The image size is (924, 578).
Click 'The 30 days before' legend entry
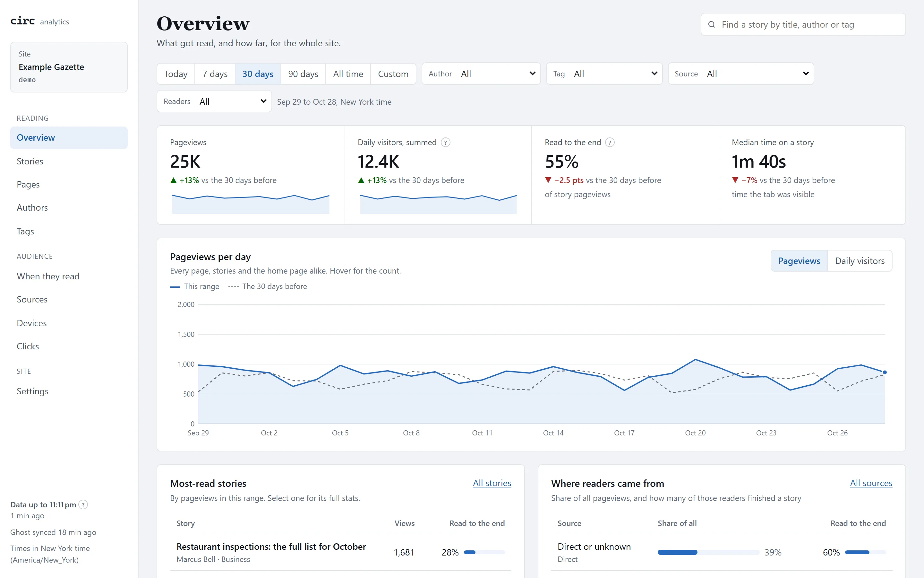point(268,286)
